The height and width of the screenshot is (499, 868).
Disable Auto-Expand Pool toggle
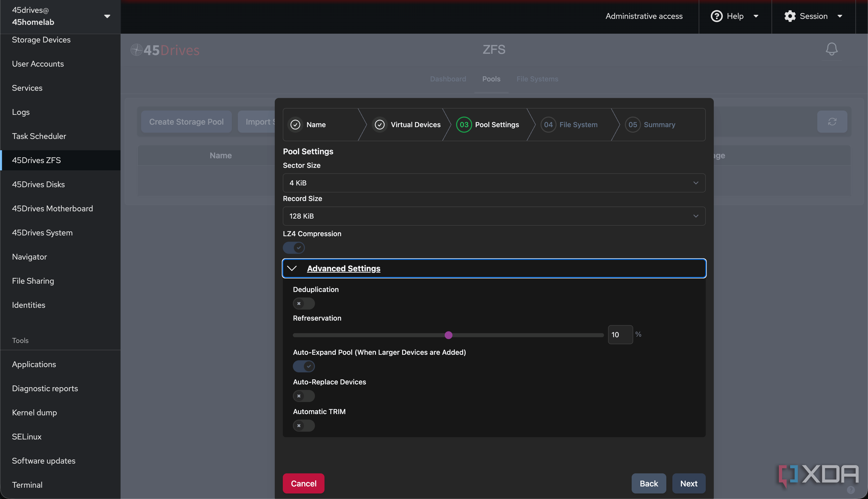click(x=303, y=366)
